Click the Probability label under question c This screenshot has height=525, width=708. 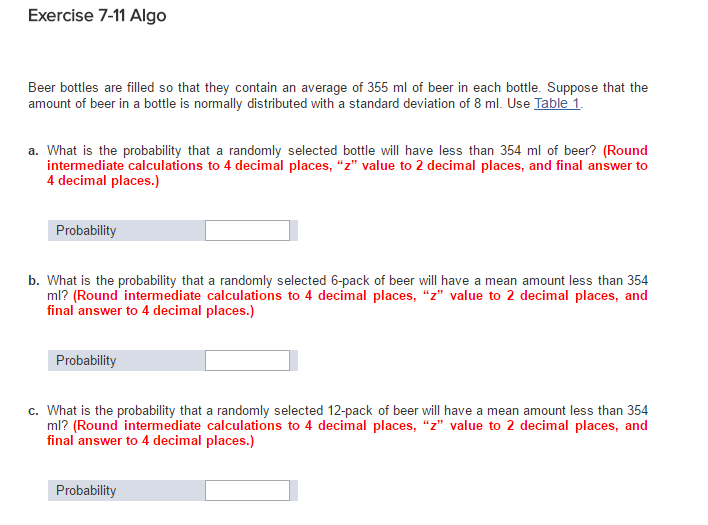(x=86, y=491)
